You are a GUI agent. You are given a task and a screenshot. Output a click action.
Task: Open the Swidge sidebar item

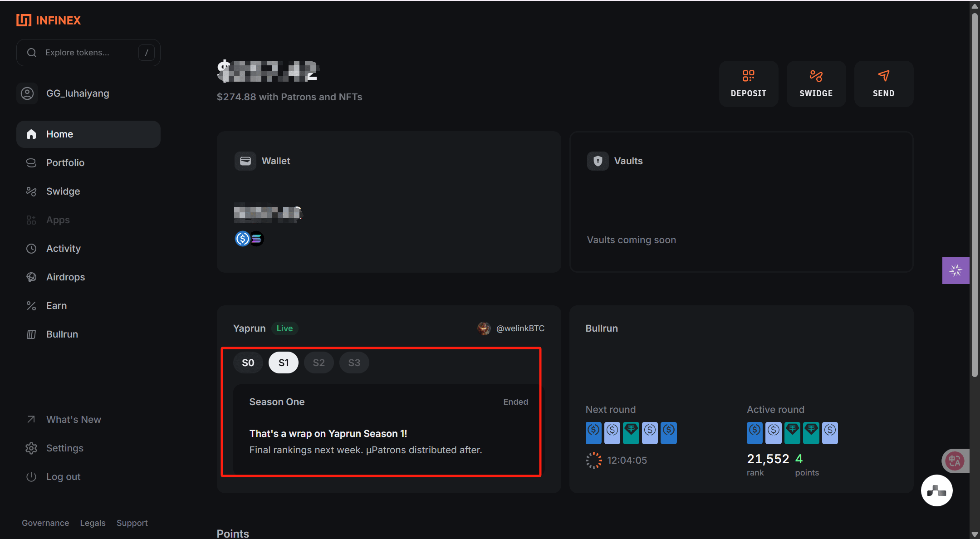click(88, 191)
